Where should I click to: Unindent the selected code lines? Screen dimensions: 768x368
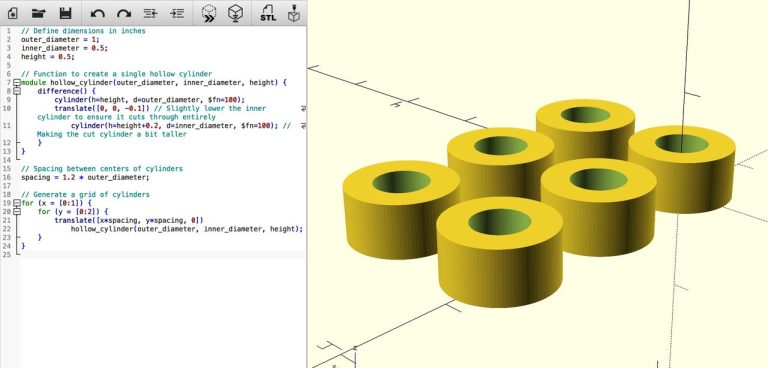(x=150, y=14)
